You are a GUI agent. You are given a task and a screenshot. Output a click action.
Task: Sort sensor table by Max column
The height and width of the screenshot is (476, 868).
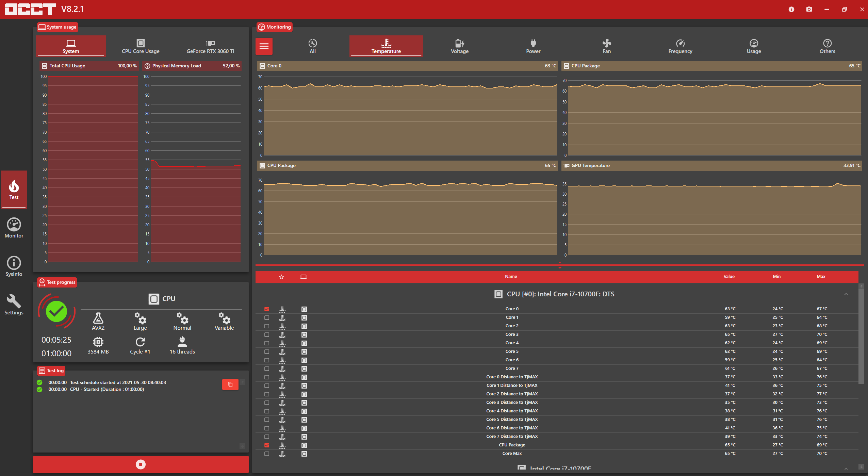[821, 277]
